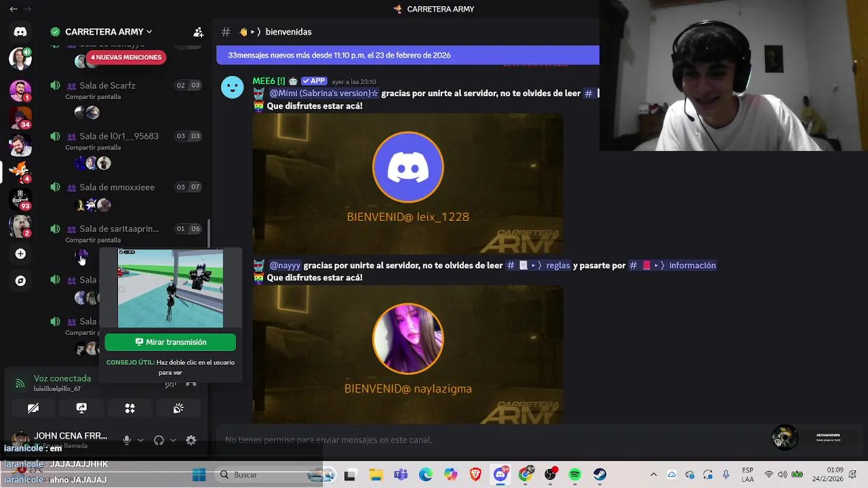Open CARRETERA ARMY server menu
The width and height of the screenshot is (868, 488).
(x=108, y=32)
